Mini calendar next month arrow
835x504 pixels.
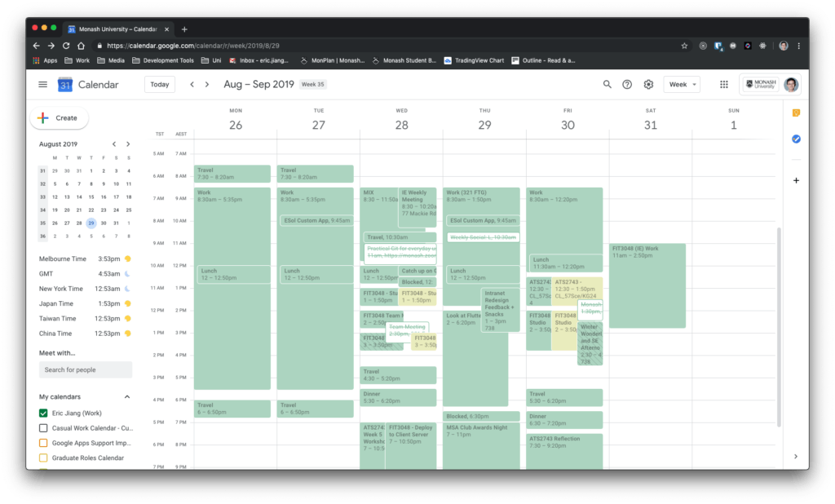[x=128, y=144]
